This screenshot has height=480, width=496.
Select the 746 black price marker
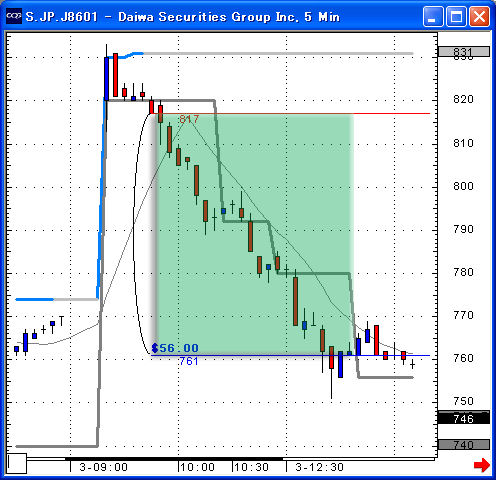click(464, 418)
